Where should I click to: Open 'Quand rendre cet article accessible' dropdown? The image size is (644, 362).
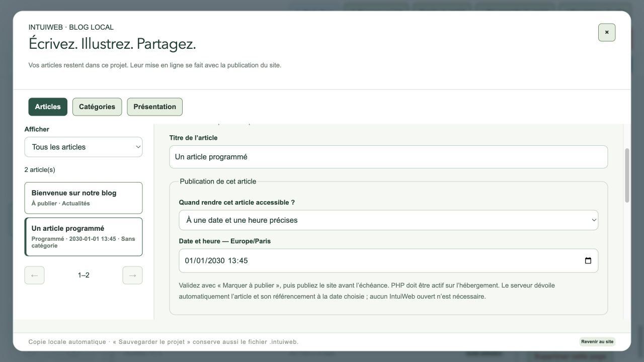[x=388, y=220]
